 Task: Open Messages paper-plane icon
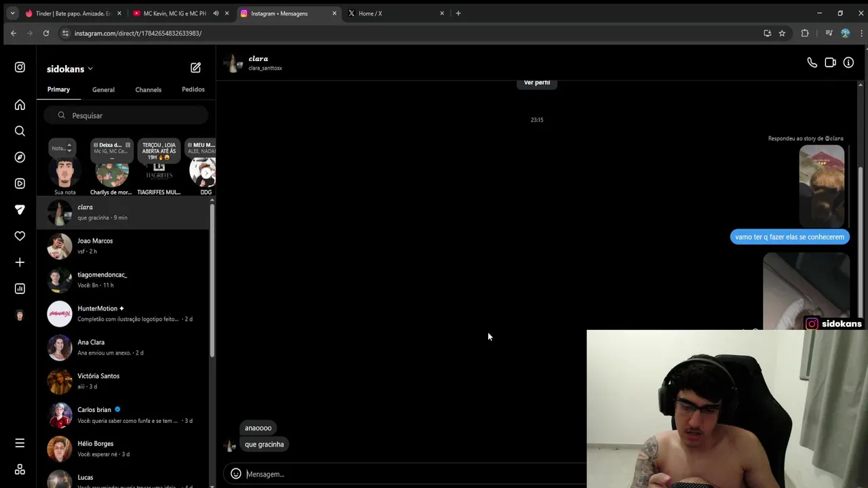pos(20,209)
